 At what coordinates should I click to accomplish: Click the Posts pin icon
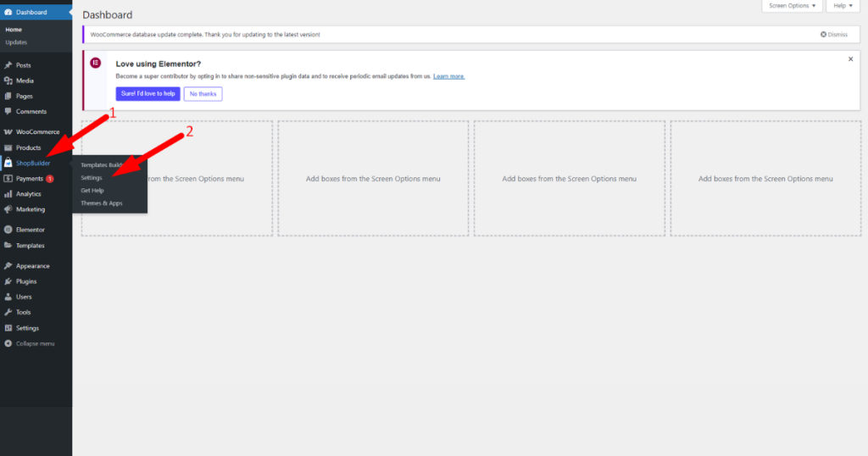pos(8,65)
